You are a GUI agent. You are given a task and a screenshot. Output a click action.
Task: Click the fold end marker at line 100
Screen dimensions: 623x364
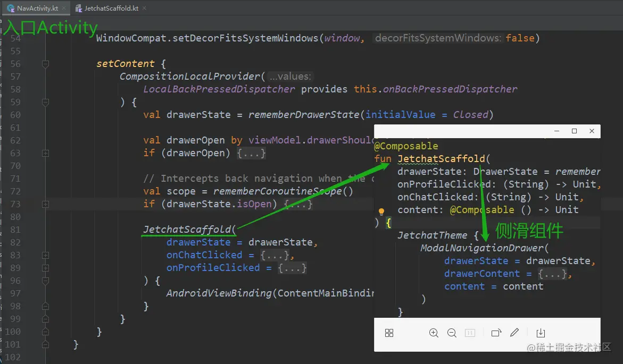(x=45, y=332)
